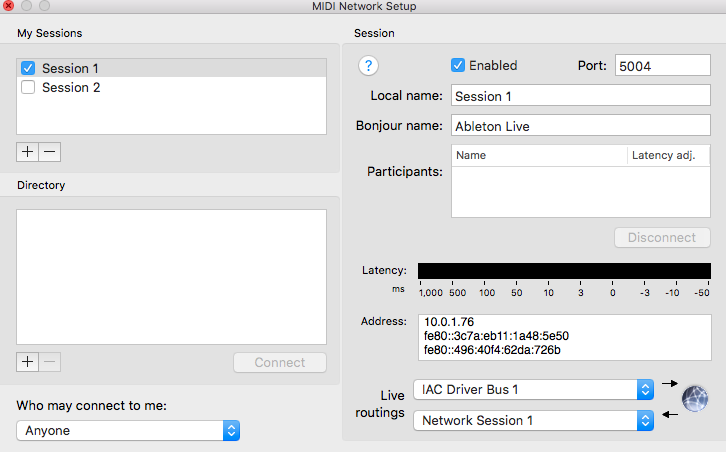The width and height of the screenshot is (726, 452).
Task: Expand the Anyone connection permission dropdown
Action: pyautogui.click(x=128, y=431)
